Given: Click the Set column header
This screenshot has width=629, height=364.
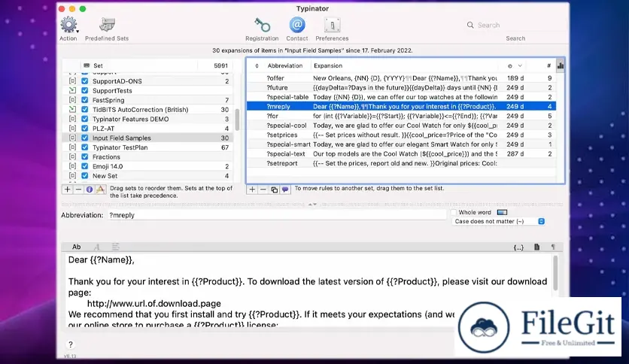Looking at the screenshot, I should pos(99,65).
